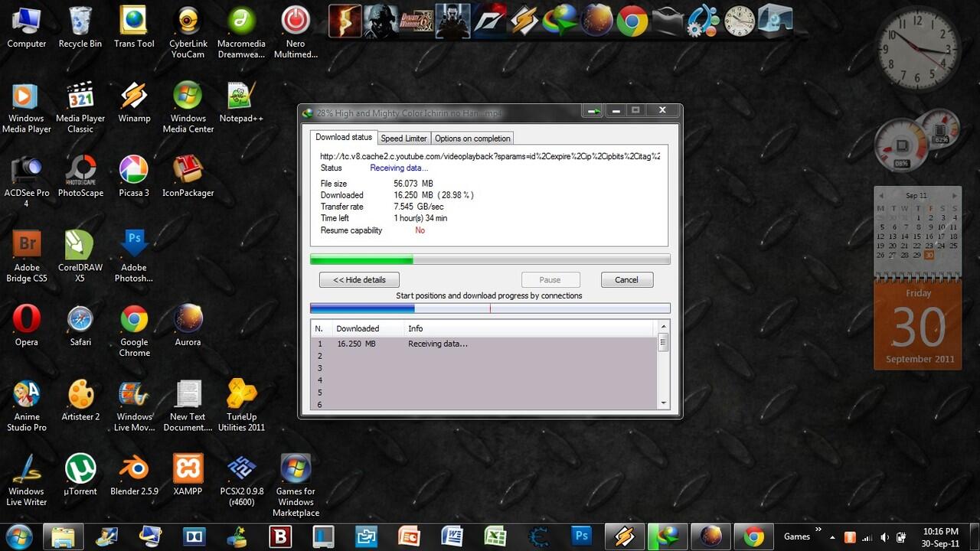Viewport: 980px width, 551px height.
Task: Open the Options on completion tab
Action: pyautogui.click(x=472, y=139)
